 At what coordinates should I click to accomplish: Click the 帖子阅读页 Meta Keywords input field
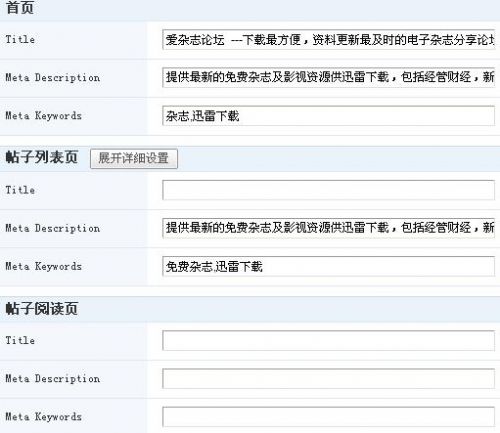click(328, 417)
